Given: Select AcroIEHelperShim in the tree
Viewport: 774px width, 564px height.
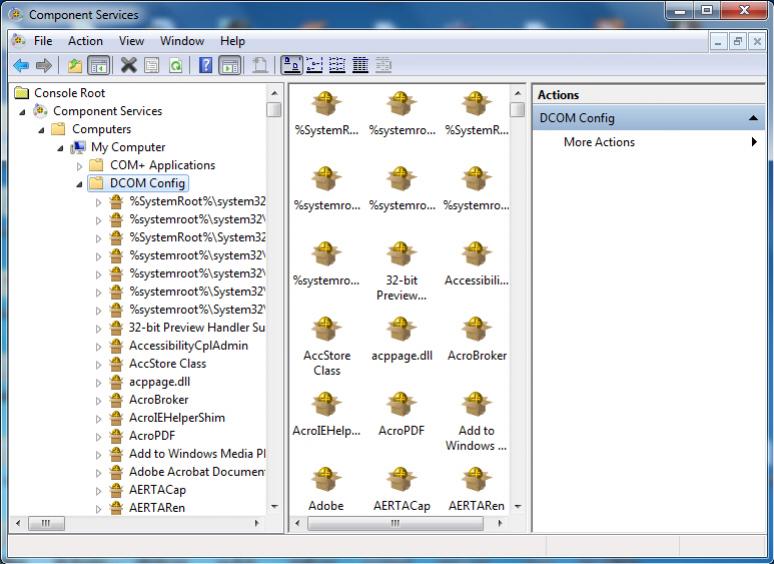Looking at the screenshot, I should [x=177, y=417].
